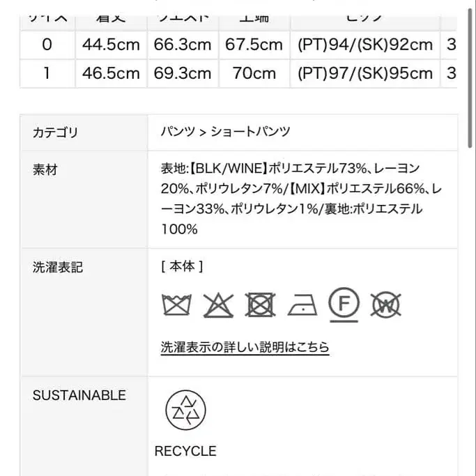
Task: Click the (PT)97/(SK)95cm hip cell
Action: 365,73
